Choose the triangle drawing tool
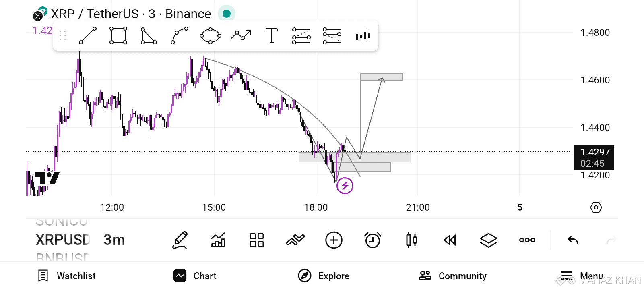Viewport: 644px width, 290px height. (149, 35)
